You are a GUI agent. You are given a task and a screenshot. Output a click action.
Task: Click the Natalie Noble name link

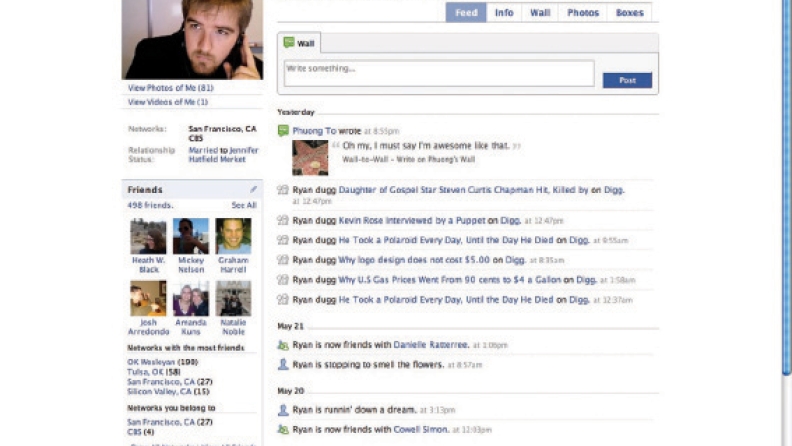233,327
